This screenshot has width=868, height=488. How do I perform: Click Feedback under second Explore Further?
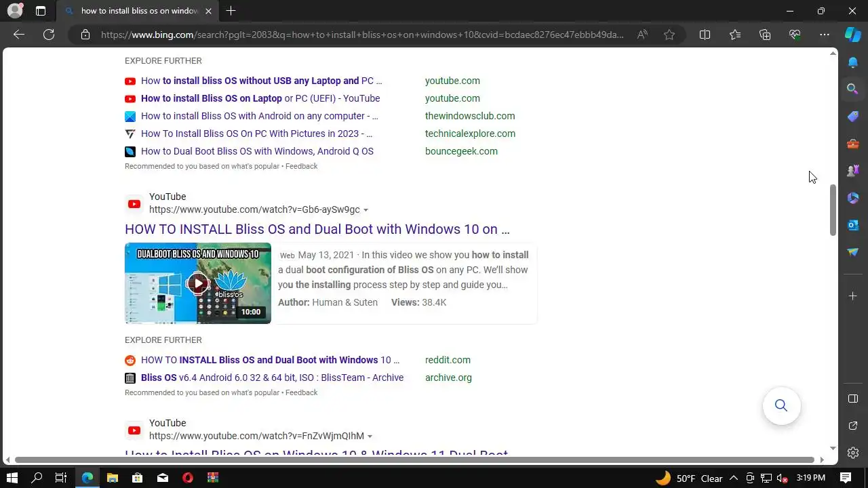(x=301, y=392)
